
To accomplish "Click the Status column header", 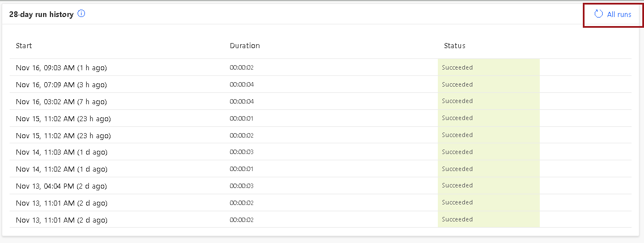I will coord(455,45).
